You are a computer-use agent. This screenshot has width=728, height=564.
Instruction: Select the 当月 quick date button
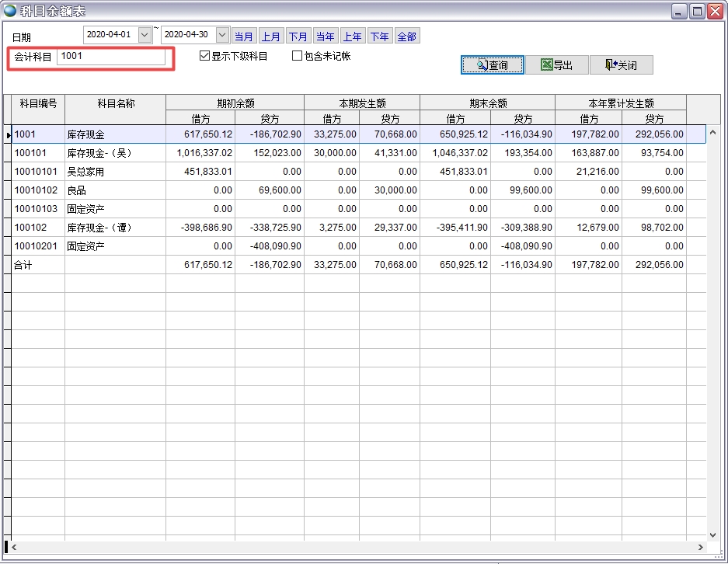click(244, 37)
